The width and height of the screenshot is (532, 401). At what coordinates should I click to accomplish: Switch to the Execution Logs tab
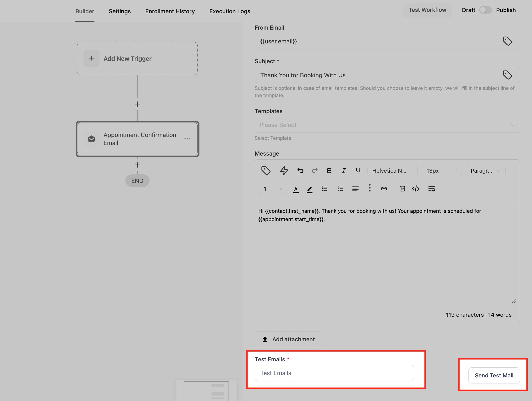[229, 11]
